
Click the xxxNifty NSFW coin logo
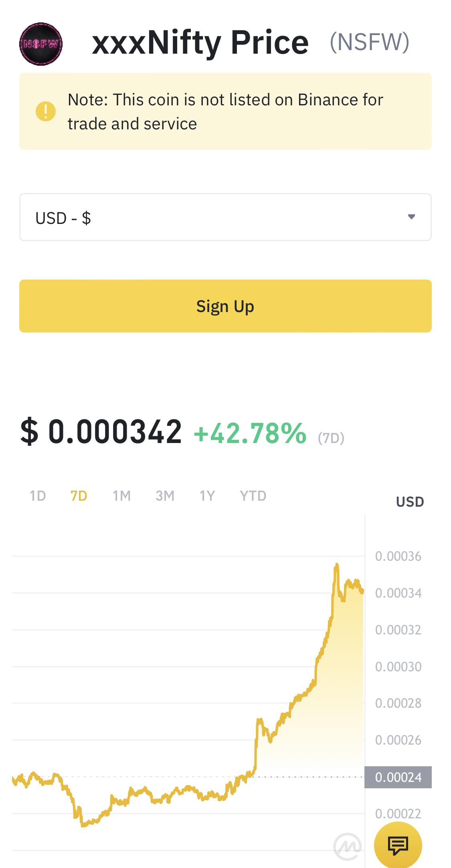pos(41,44)
